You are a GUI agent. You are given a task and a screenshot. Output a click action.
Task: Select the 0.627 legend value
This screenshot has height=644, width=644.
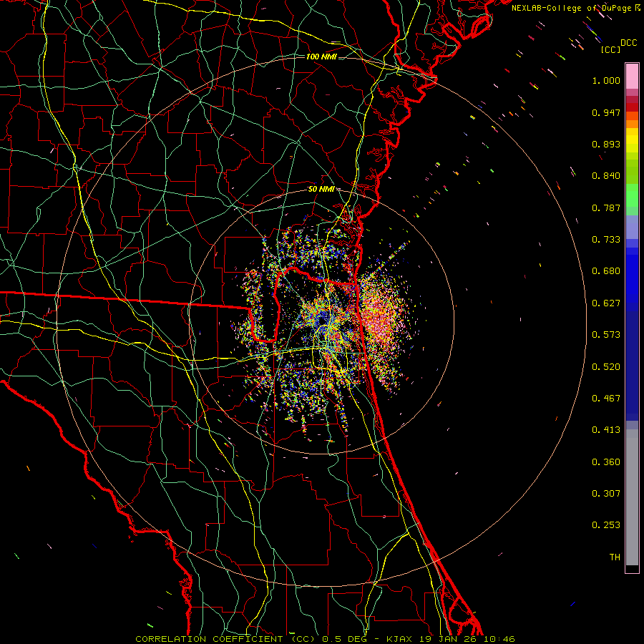tap(606, 303)
